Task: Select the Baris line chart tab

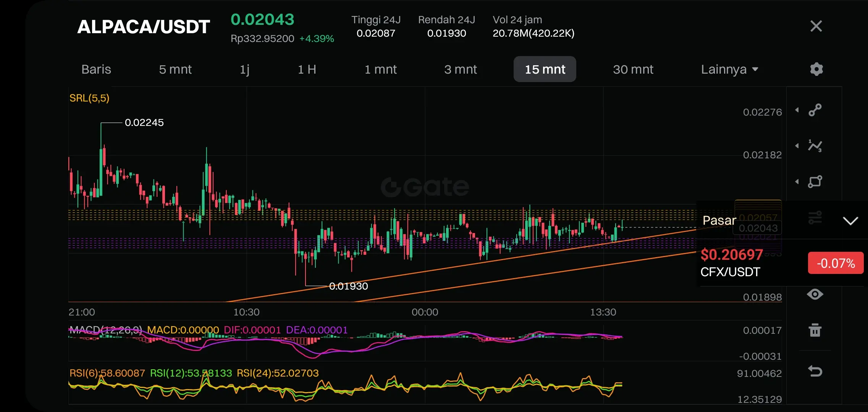Action: pyautogui.click(x=96, y=69)
